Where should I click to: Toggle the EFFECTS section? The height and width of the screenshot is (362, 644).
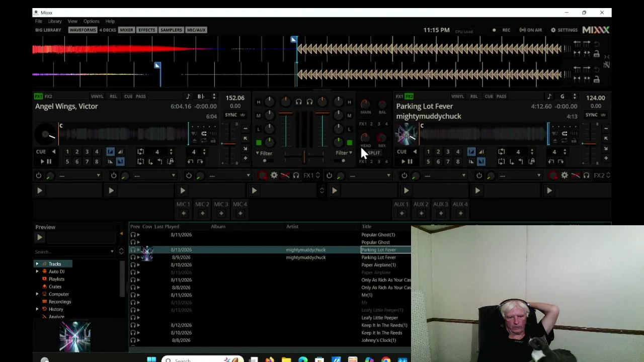click(x=147, y=30)
